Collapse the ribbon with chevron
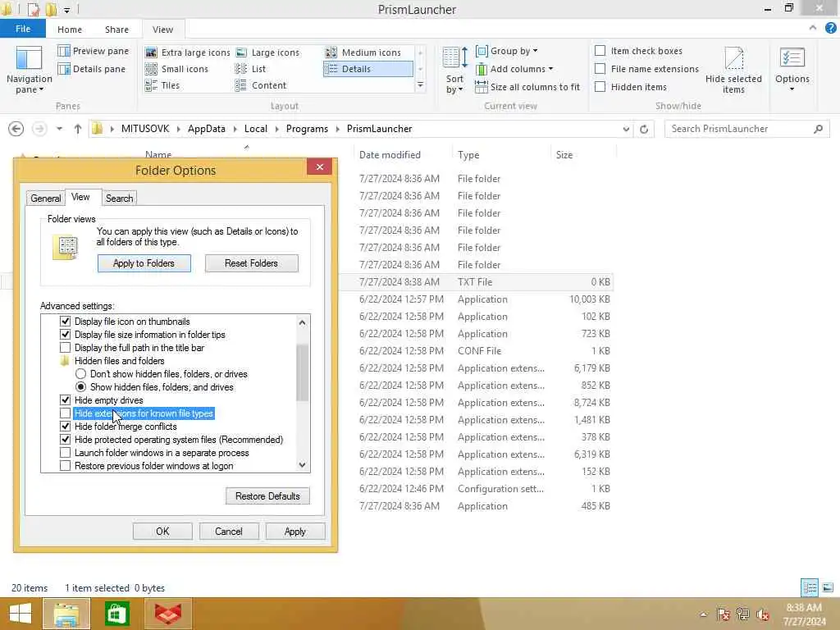This screenshot has width=840, height=630. (813, 28)
